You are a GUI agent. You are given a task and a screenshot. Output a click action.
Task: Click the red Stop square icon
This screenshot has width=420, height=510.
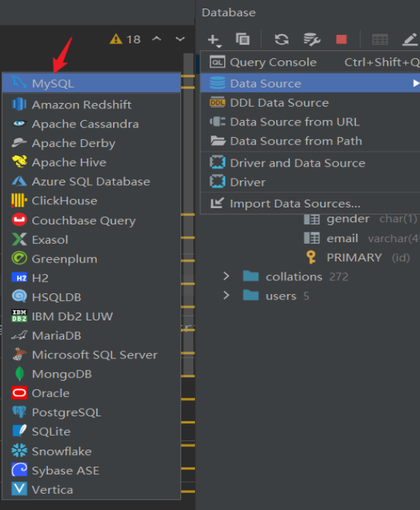(x=341, y=39)
